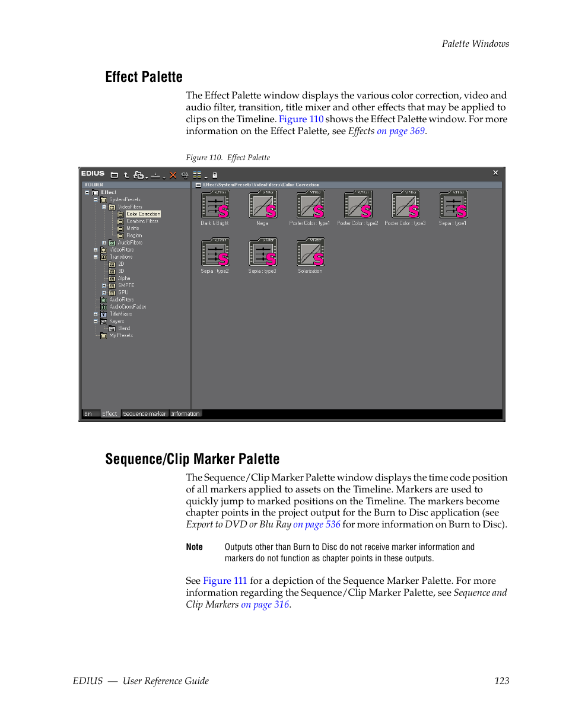Screen dimensions: 566x728
Task: Select the Combine Filters folder
Action: click(x=142, y=221)
